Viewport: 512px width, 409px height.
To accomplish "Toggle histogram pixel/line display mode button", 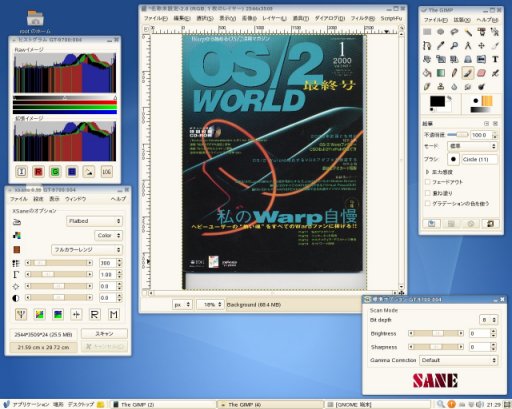I will coord(89,172).
